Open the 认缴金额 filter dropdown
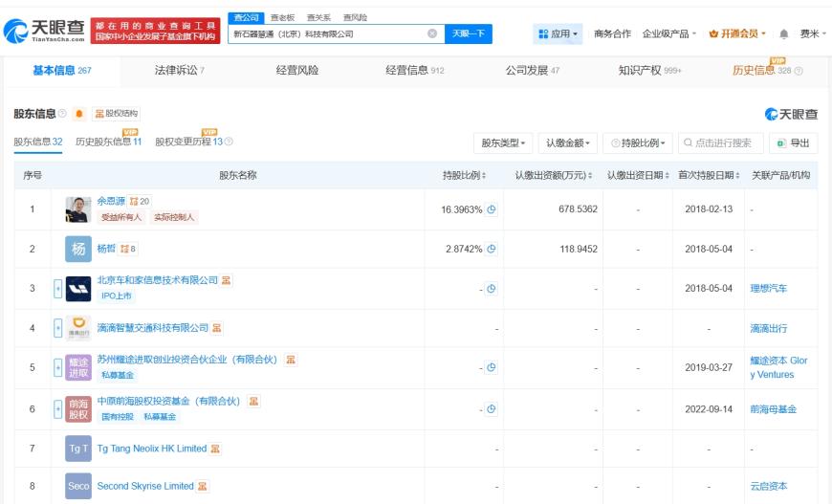Image resolution: width=832 pixels, height=504 pixels. [567, 143]
